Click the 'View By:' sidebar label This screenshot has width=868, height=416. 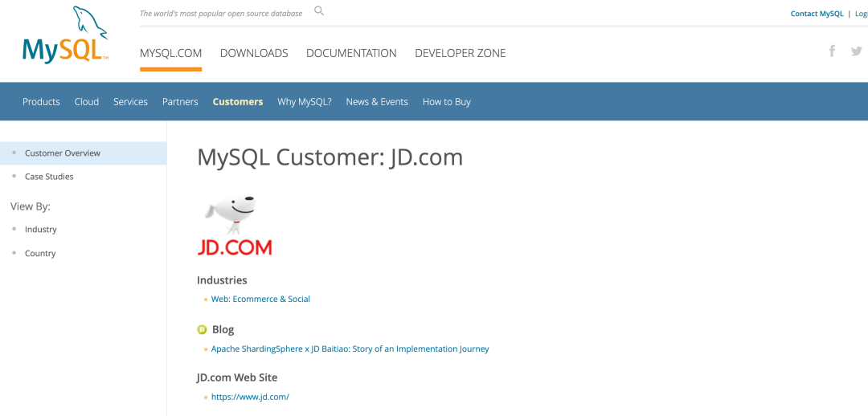31,206
